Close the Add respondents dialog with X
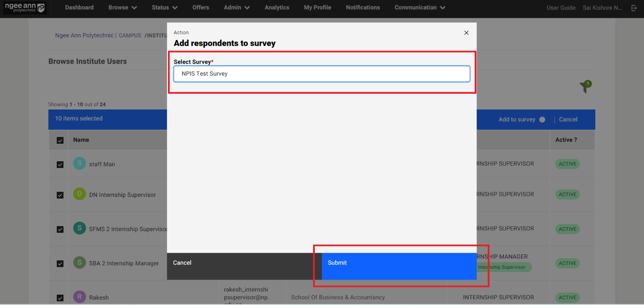The height and width of the screenshot is (305, 644). pos(466,33)
